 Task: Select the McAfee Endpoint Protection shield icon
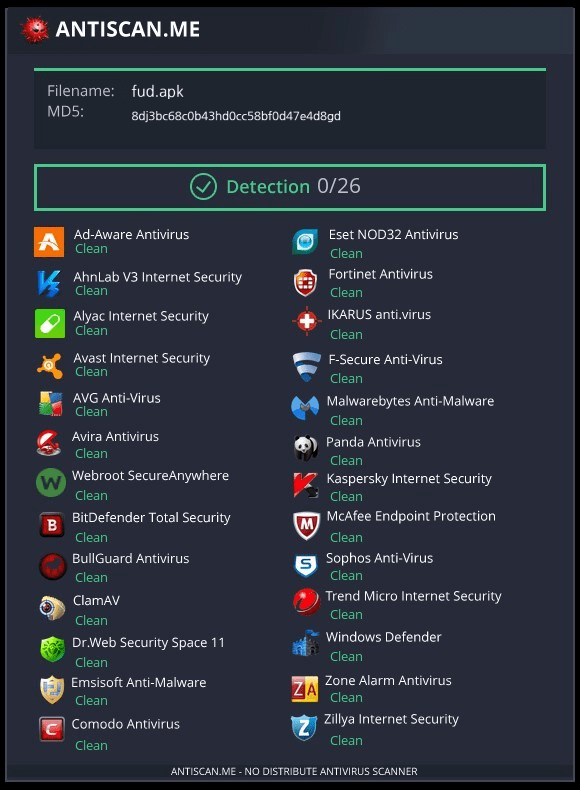tap(306, 525)
